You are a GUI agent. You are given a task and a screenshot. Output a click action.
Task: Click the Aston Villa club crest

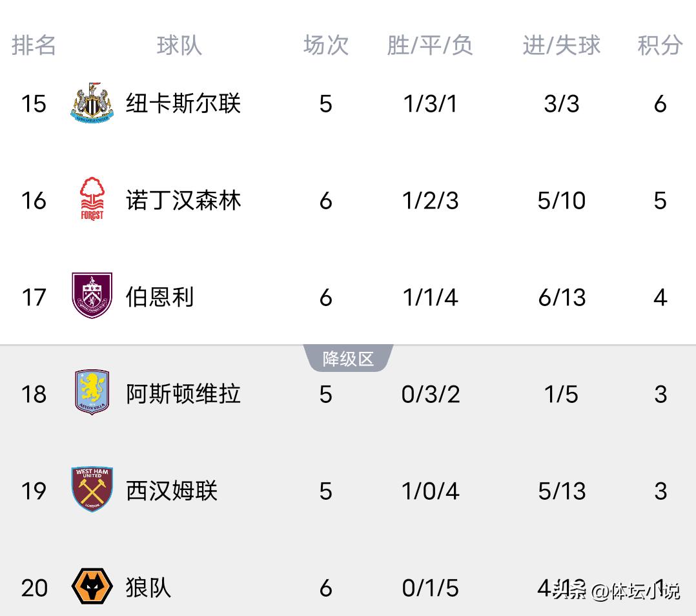[92, 393]
